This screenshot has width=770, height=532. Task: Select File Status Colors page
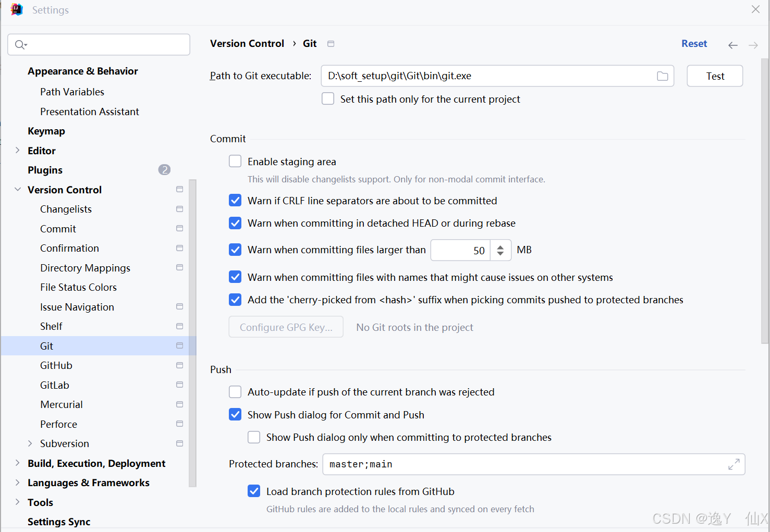[x=78, y=288]
